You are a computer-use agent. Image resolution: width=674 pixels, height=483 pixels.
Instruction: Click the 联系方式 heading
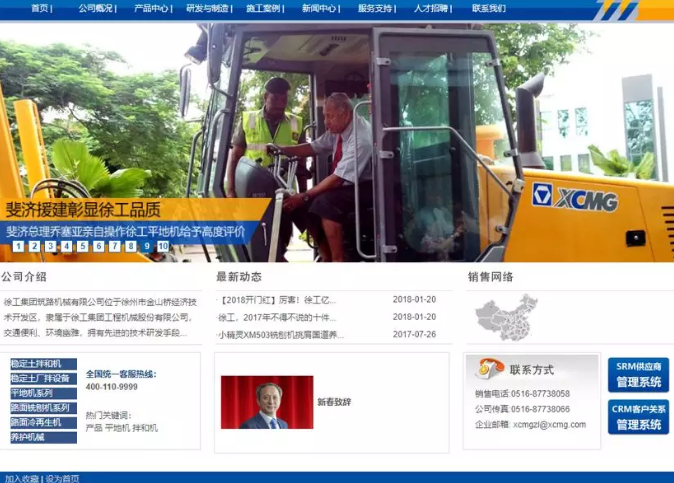click(532, 370)
